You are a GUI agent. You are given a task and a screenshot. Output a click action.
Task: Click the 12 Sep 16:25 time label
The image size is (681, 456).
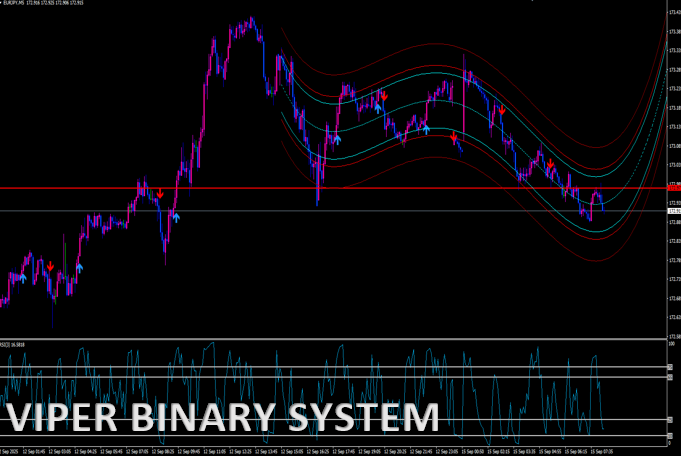[319, 452]
